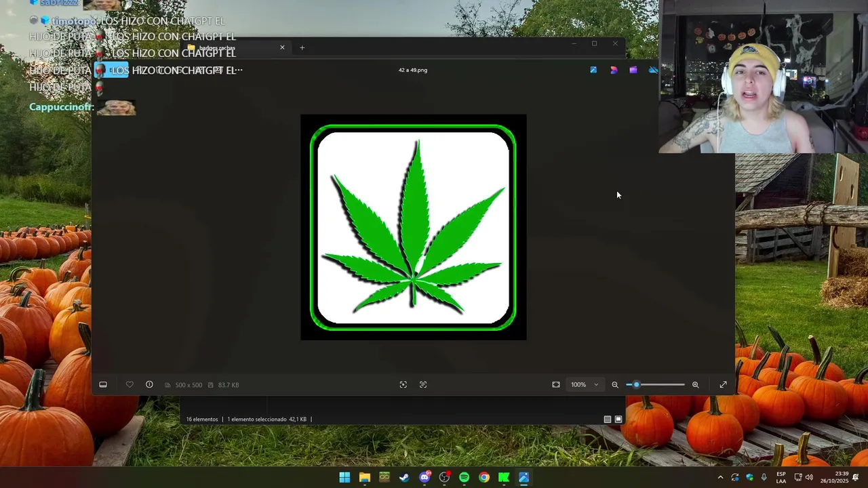Image resolution: width=868 pixels, height=488 pixels.
Task: Open the 100% zoom level dropdown
Action: click(585, 384)
